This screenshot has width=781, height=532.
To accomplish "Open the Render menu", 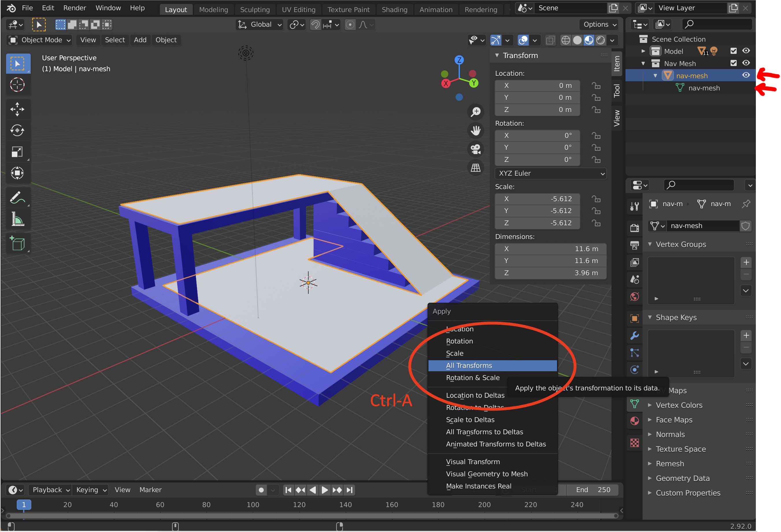I will 75,8.
